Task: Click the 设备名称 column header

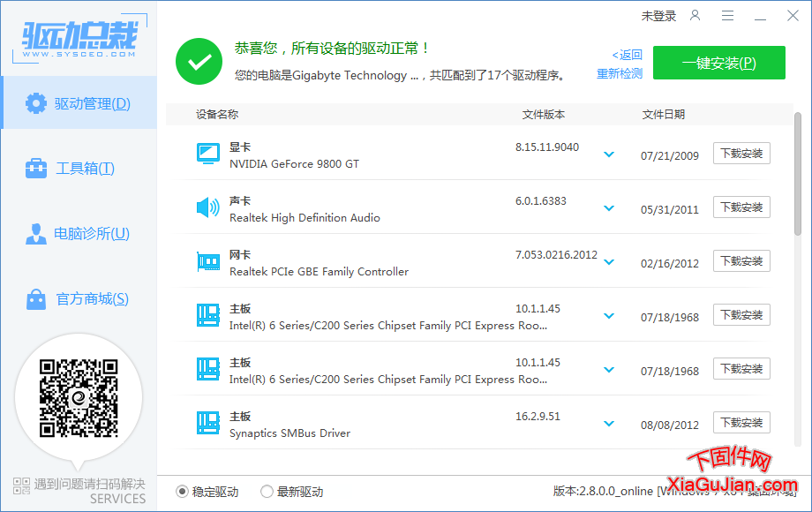Action: pos(217,115)
